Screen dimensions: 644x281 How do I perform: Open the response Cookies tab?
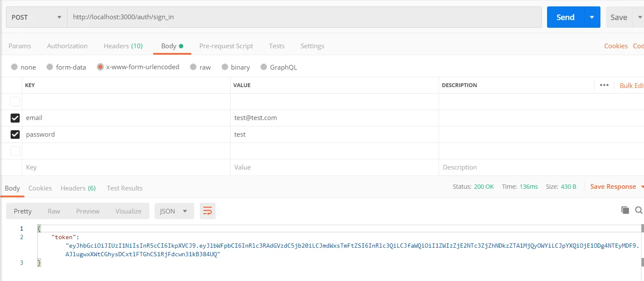(40, 188)
